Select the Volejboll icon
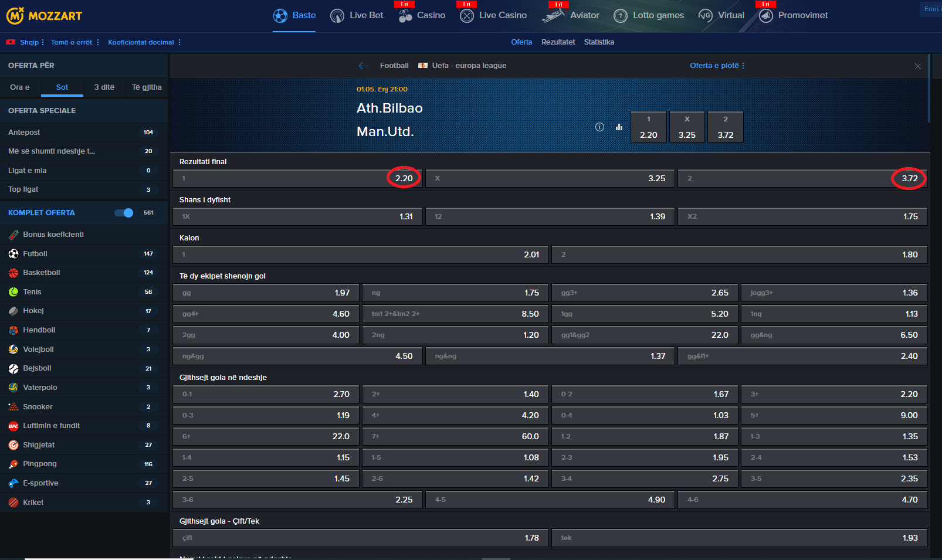This screenshot has height=560, width=942. (13, 349)
